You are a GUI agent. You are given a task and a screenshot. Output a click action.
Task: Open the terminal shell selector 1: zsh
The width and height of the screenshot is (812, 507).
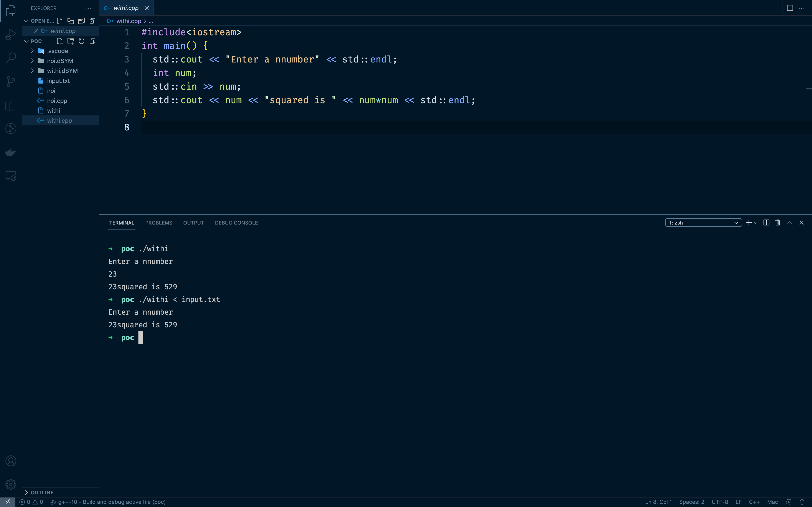703,223
